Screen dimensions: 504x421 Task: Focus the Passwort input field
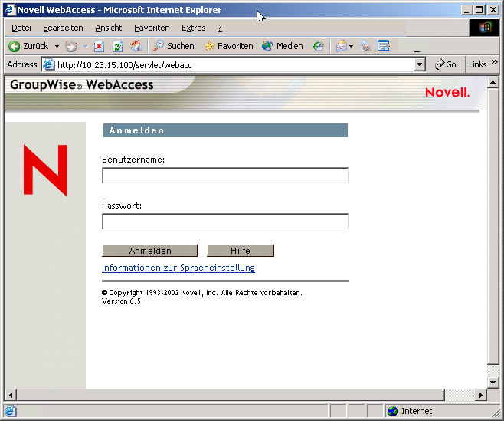coord(225,222)
